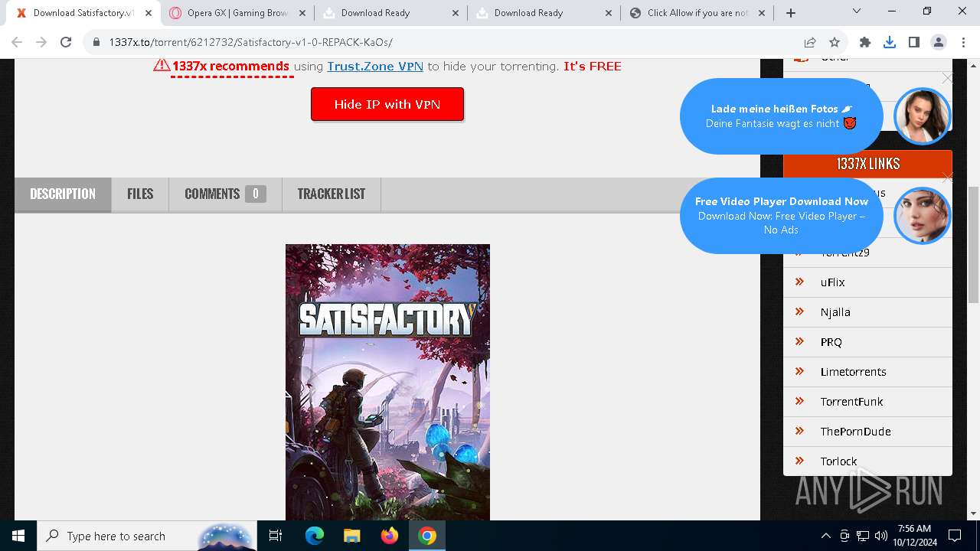Close the Click Allow tab
980x551 pixels.
tap(763, 13)
